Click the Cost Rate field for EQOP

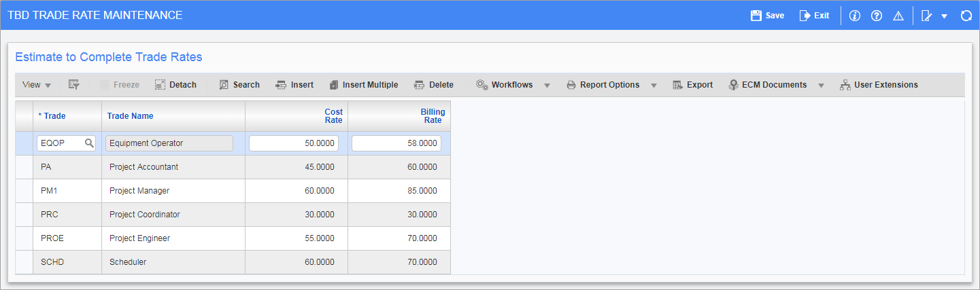point(294,143)
